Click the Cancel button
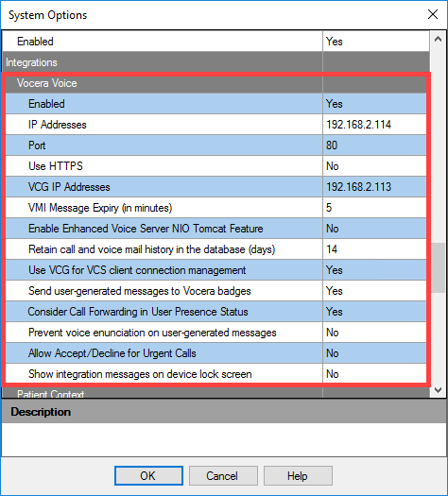 (223, 475)
